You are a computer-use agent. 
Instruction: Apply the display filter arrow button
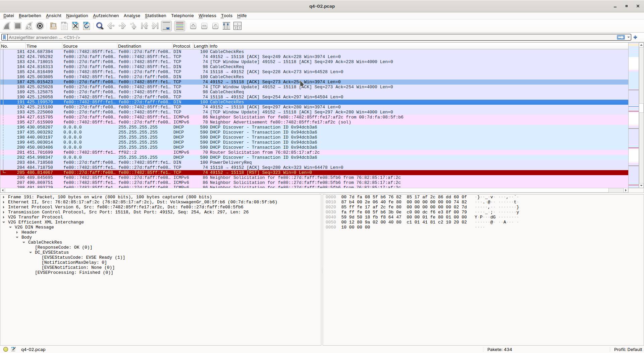click(621, 37)
